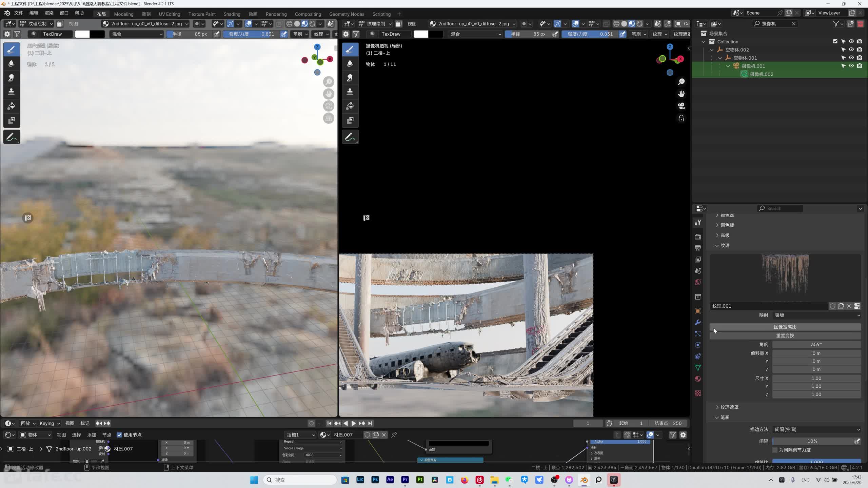868x488 pixels.
Task: Open the 插槽1 slot dropdown in node editor
Action: point(300,435)
